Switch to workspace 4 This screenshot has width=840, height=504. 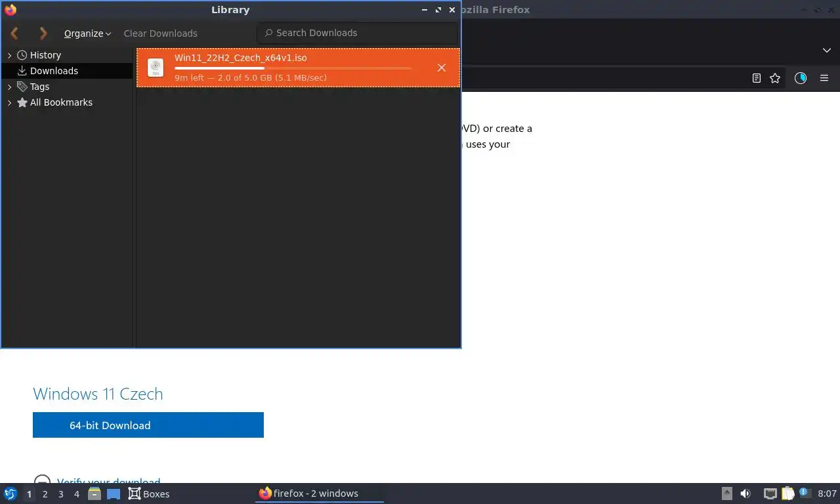pyautogui.click(x=77, y=494)
